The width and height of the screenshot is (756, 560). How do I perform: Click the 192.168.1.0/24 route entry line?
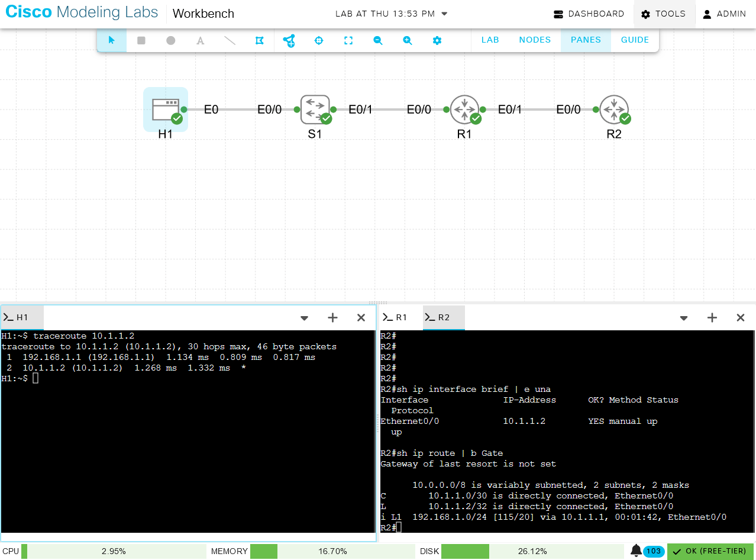click(x=553, y=517)
